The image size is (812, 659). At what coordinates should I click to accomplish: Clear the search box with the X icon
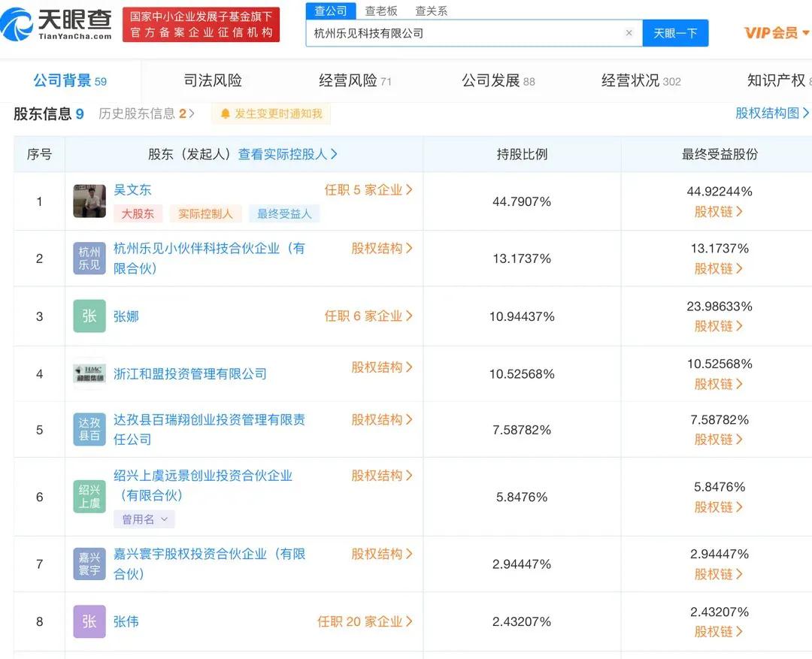(629, 33)
